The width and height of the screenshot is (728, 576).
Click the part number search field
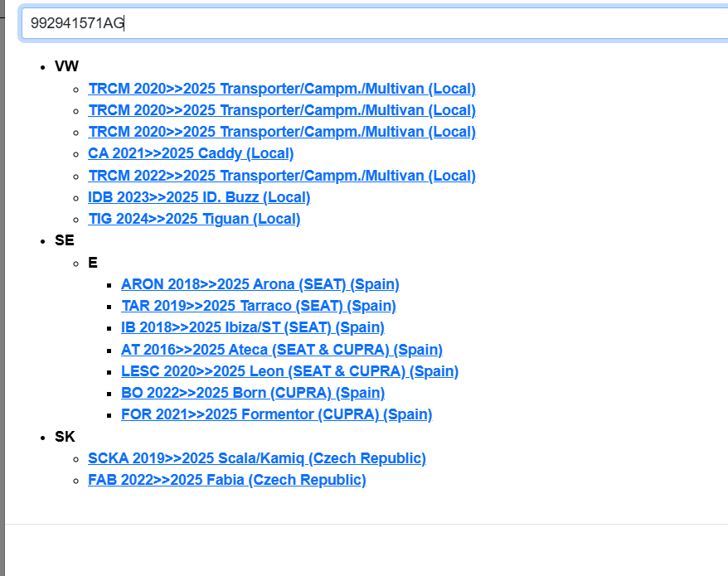click(x=373, y=23)
